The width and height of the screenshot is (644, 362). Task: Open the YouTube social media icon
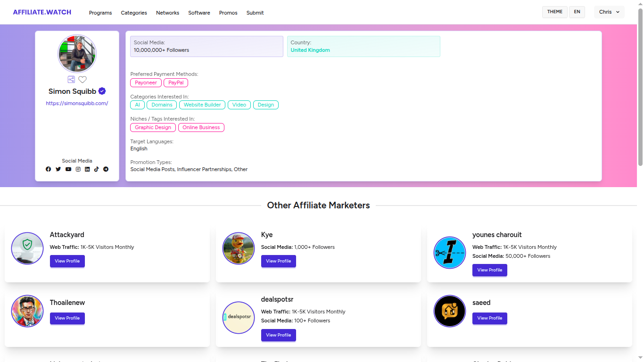coord(68,169)
